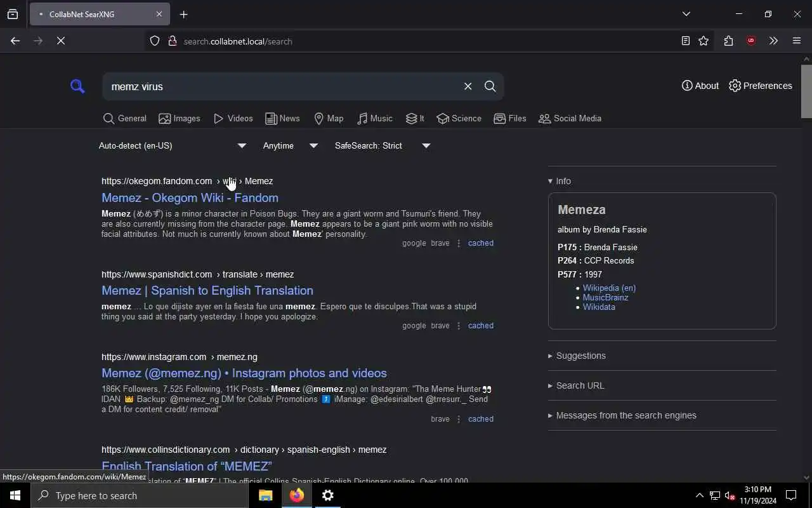This screenshot has height=508, width=812.
Task: Submit search with magnifier button
Action: pyautogui.click(x=490, y=86)
